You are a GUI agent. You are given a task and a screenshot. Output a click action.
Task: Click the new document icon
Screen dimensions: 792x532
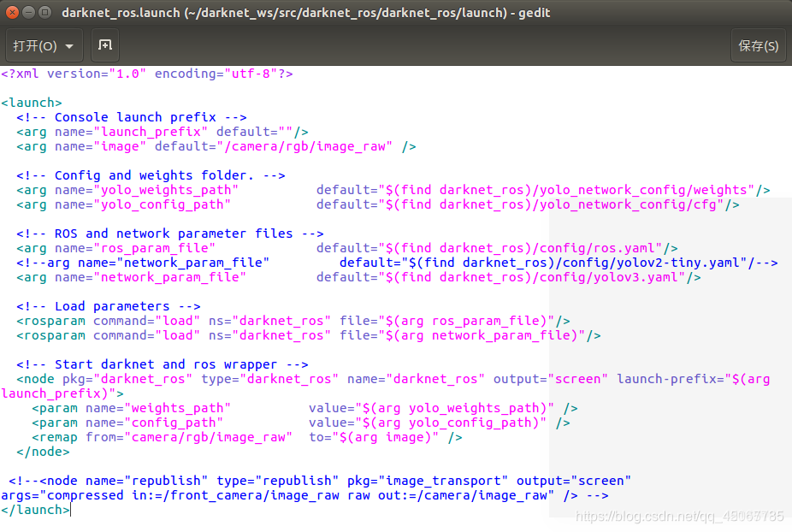tap(105, 45)
